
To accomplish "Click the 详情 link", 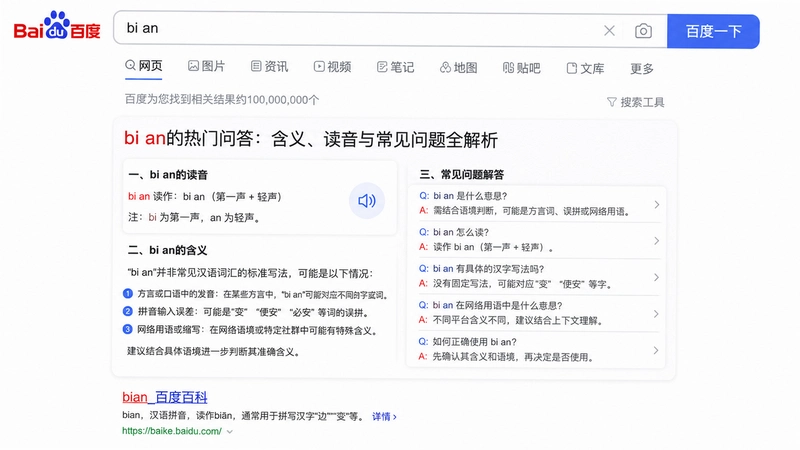I will click(x=384, y=417).
